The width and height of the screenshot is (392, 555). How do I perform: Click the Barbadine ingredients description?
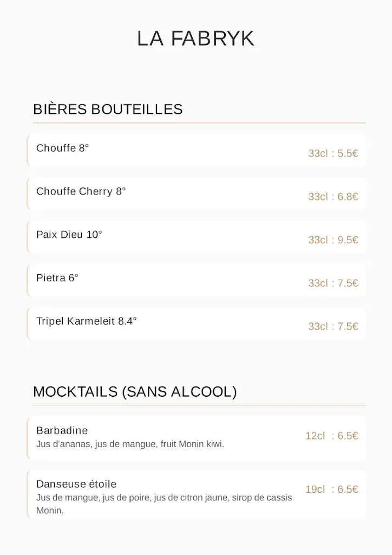tap(130, 444)
